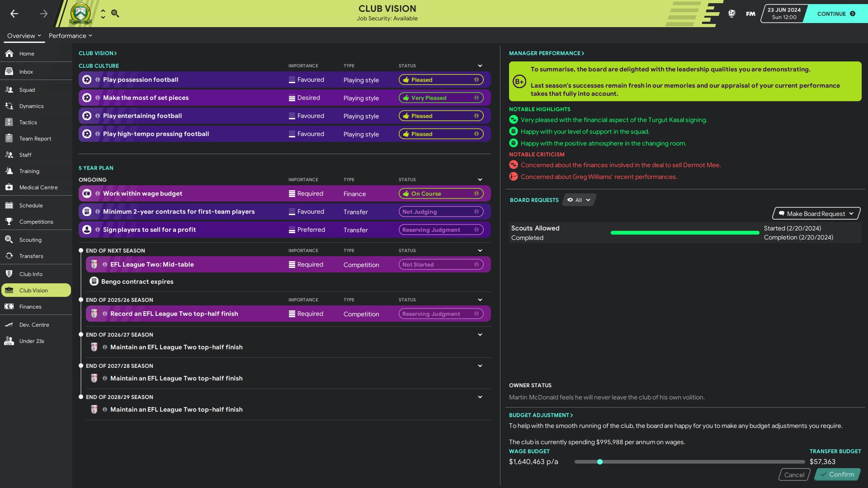This screenshot has height=488, width=868.
Task: Select the Sign players to sell row
Action: (285, 230)
